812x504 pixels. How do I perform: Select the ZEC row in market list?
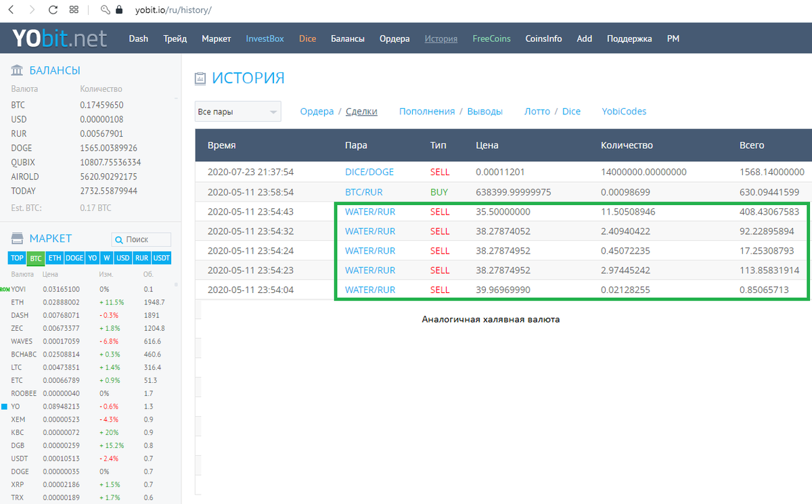(x=91, y=328)
